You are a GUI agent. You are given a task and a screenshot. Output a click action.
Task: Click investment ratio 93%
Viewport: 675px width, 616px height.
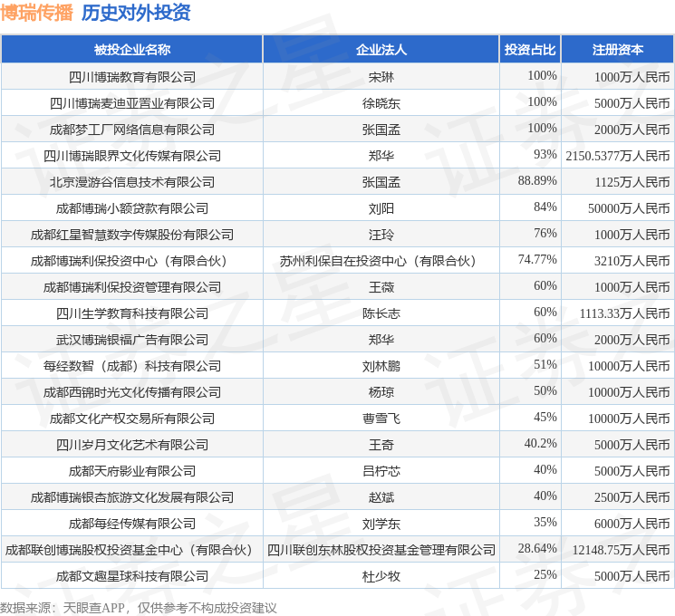(x=545, y=155)
